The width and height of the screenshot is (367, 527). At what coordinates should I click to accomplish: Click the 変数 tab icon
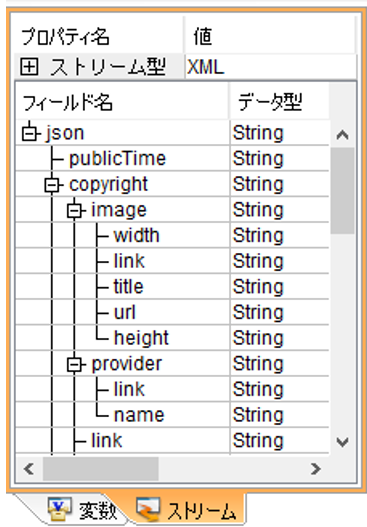tap(60, 508)
